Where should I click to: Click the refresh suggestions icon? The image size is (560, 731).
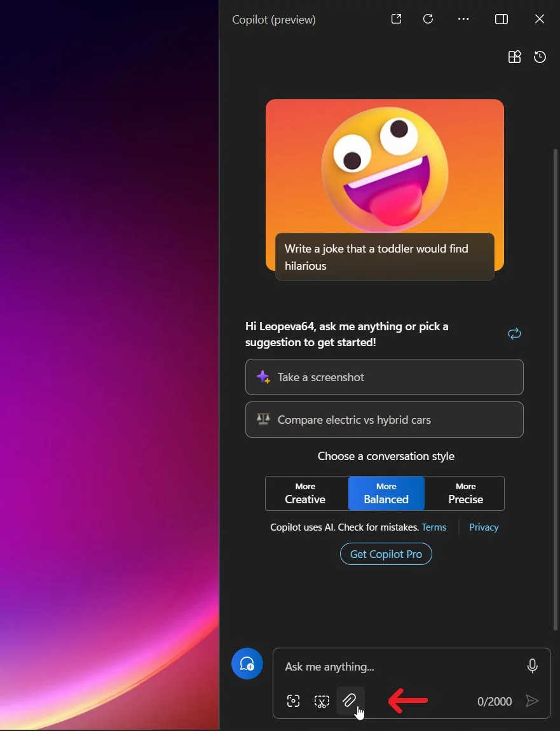tap(514, 334)
